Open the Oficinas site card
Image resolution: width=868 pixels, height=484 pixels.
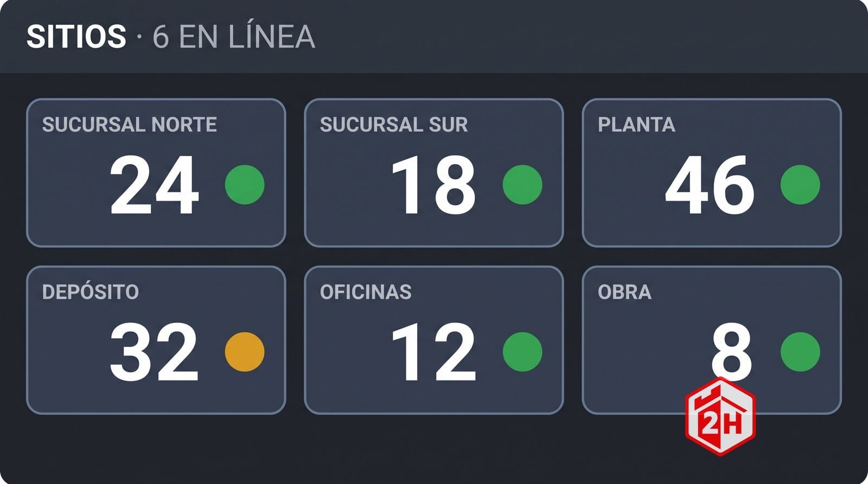[x=434, y=340]
